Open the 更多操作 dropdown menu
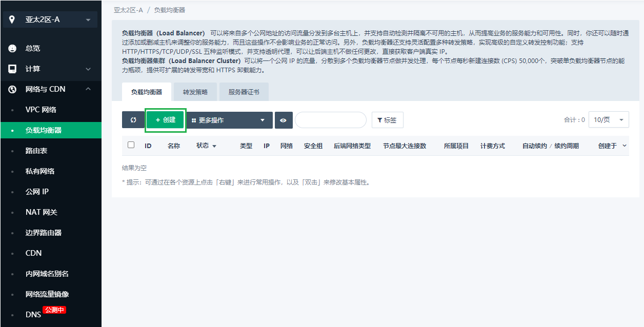Screen dimensions: 644x327 click(229, 120)
